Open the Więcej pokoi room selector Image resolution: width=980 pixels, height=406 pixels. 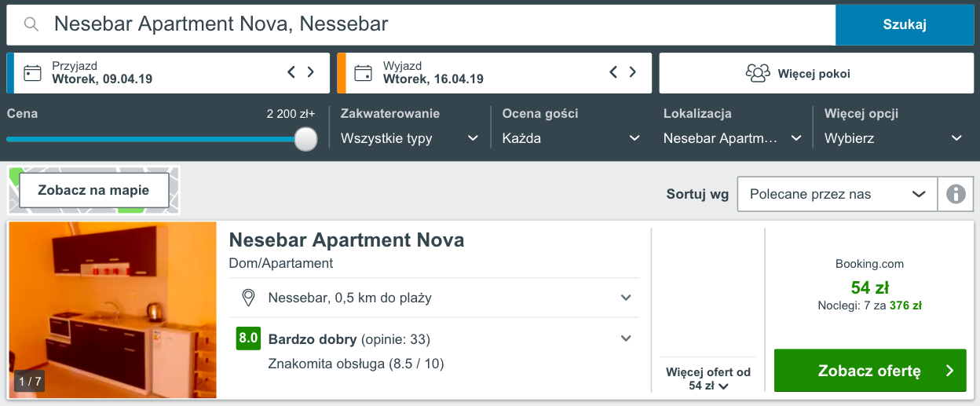816,73
